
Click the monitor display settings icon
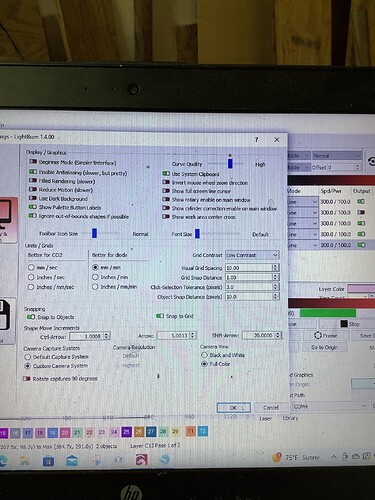click(6, 214)
